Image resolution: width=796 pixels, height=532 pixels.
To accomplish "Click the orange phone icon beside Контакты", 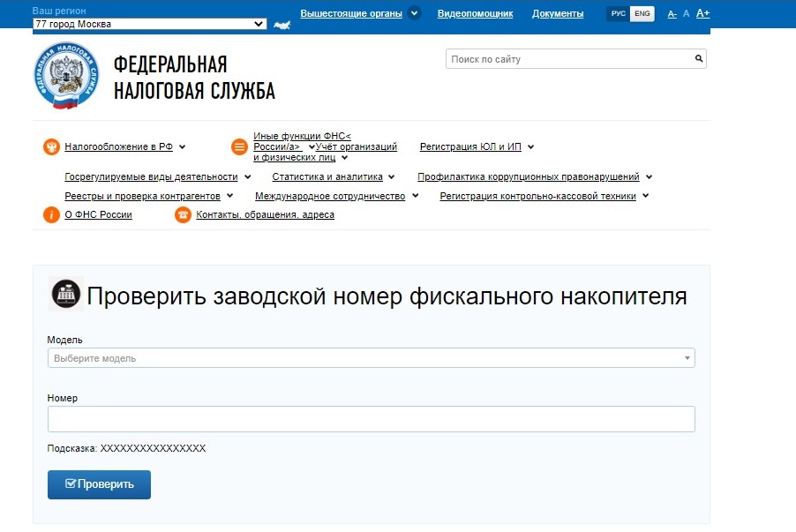I will [183, 214].
